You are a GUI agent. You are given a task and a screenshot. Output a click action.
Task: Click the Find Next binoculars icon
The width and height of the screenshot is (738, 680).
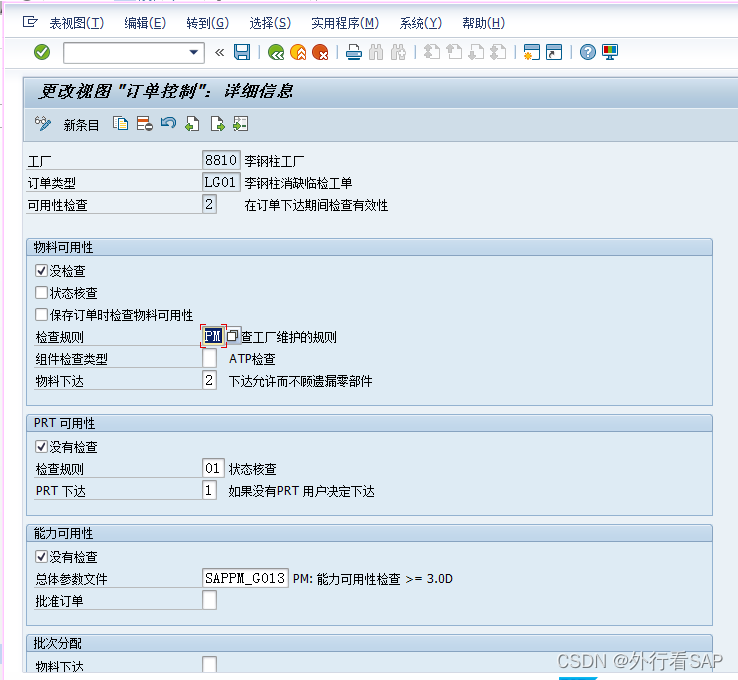(x=398, y=52)
